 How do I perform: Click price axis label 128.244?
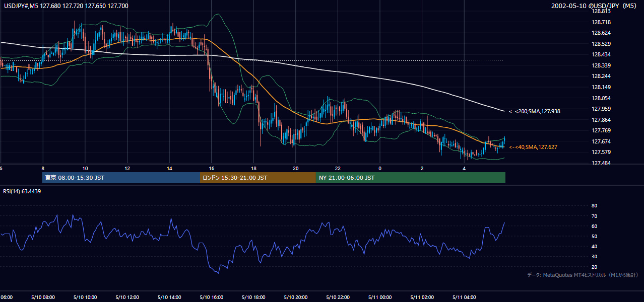tap(601, 76)
